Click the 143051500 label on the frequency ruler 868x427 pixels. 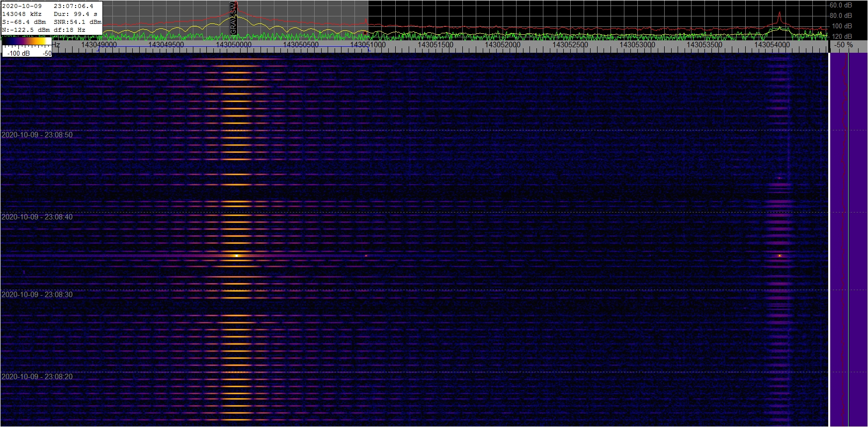coord(435,45)
